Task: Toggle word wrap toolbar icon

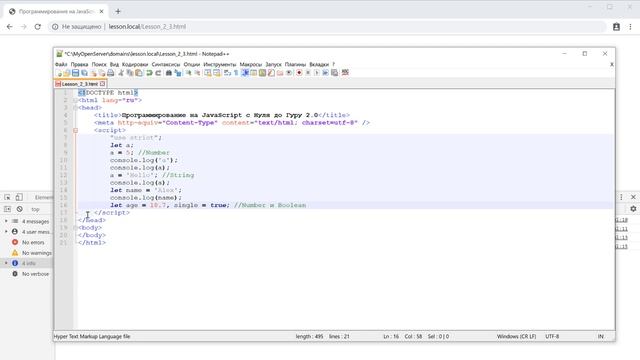Action: 227,73
